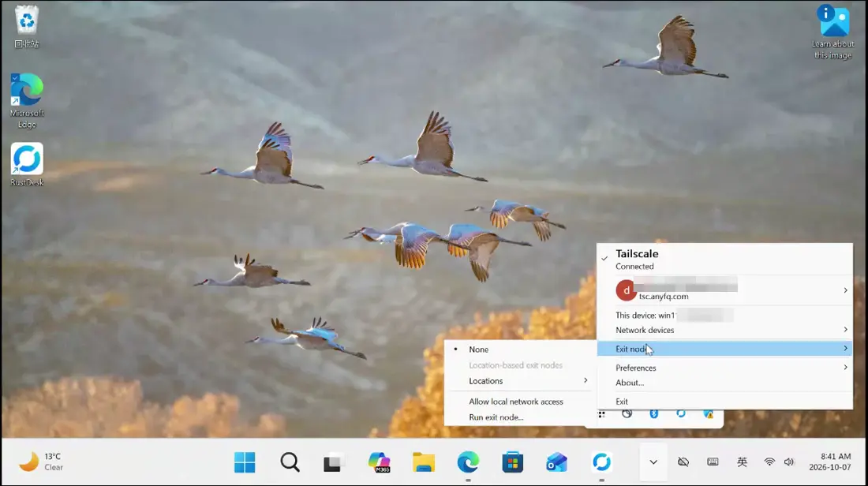Viewport: 868px width, 486px height.
Task: Open the Wi-Fi network tray icon
Action: tap(769, 462)
